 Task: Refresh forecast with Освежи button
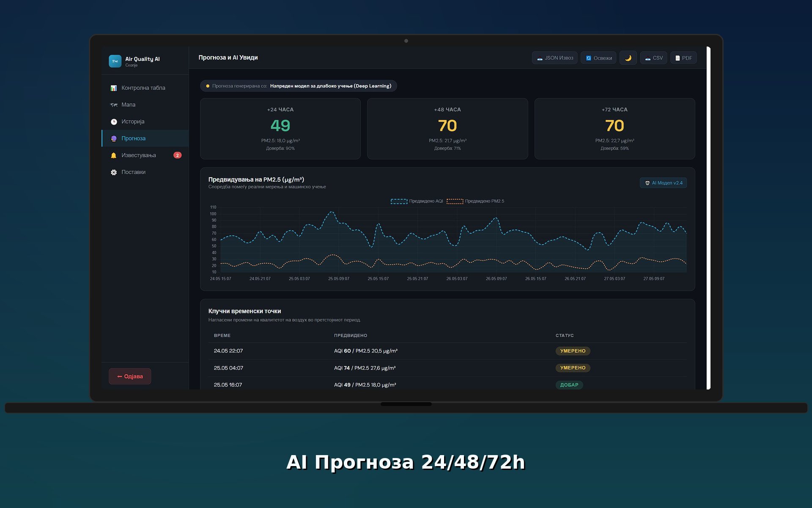(x=598, y=58)
